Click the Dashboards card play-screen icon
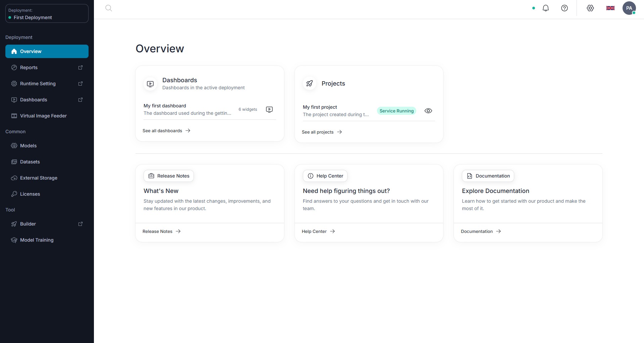This screenshot has width=644, height=343. click(150, 84)
